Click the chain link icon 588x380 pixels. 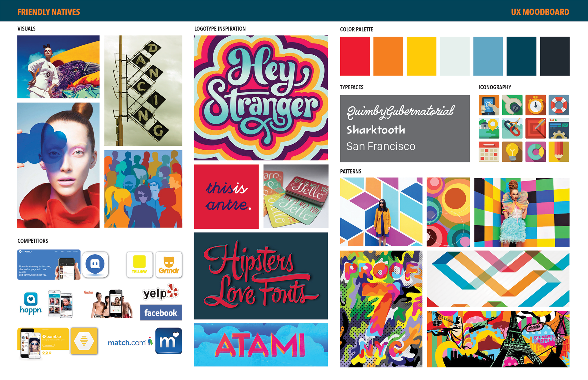(512, 128)
